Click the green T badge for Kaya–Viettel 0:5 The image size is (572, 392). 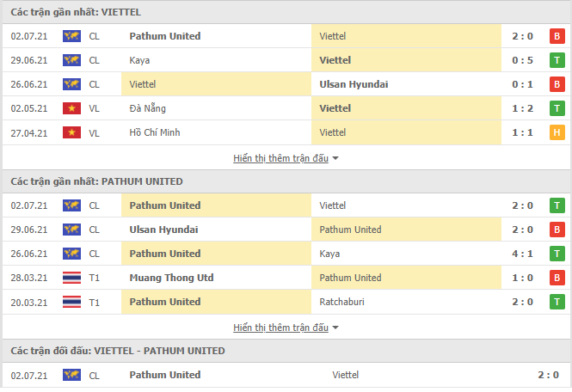point(557,60)
